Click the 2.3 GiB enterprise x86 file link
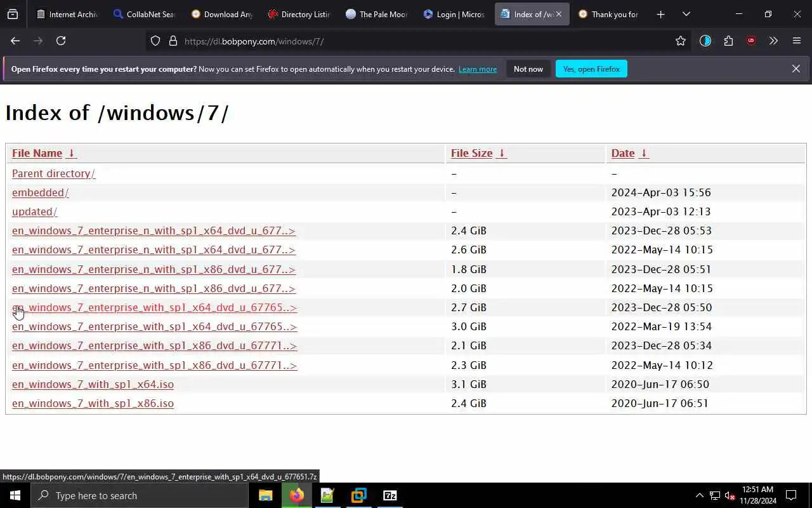Image resolution: width=812 pixels, height=508 pixels. pyautogui.click(x=154, y=365)
